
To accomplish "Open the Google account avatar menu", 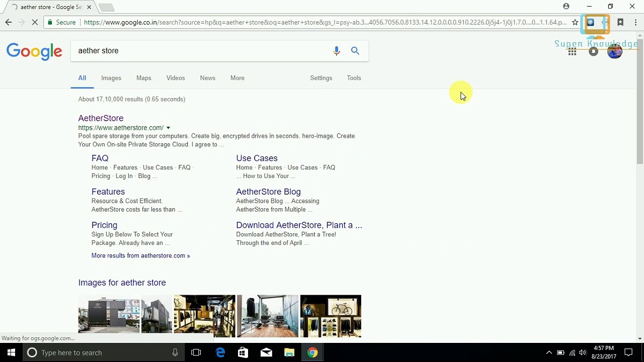I will click(x=614, y=51).
